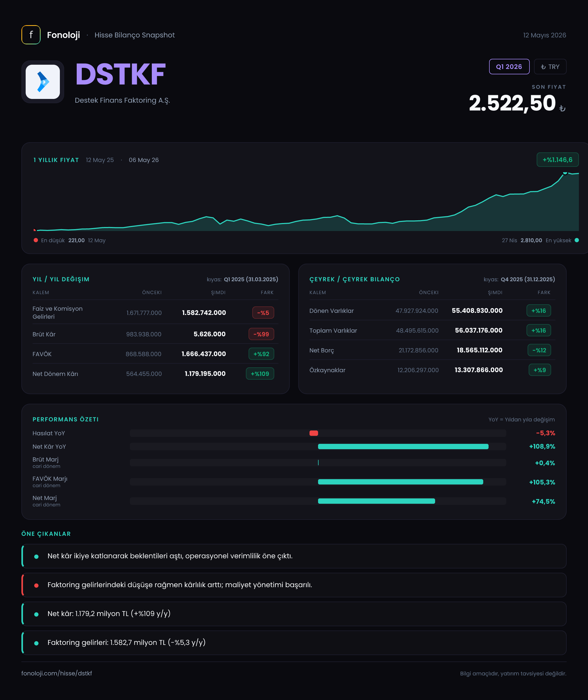Click the Hasılat YoY red bar
Image resolution: width=588 pixels, height=700 pixels.
(x=314, y=433)
